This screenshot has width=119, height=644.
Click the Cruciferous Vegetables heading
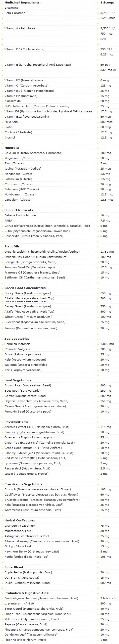tap(23, 484)
